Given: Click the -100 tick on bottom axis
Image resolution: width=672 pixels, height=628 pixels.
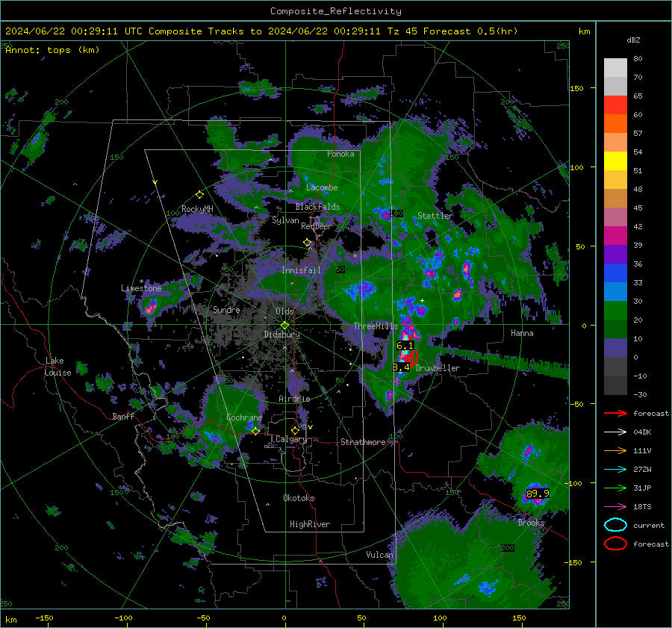Looking at the screenshot, I should tap(123, 618).
